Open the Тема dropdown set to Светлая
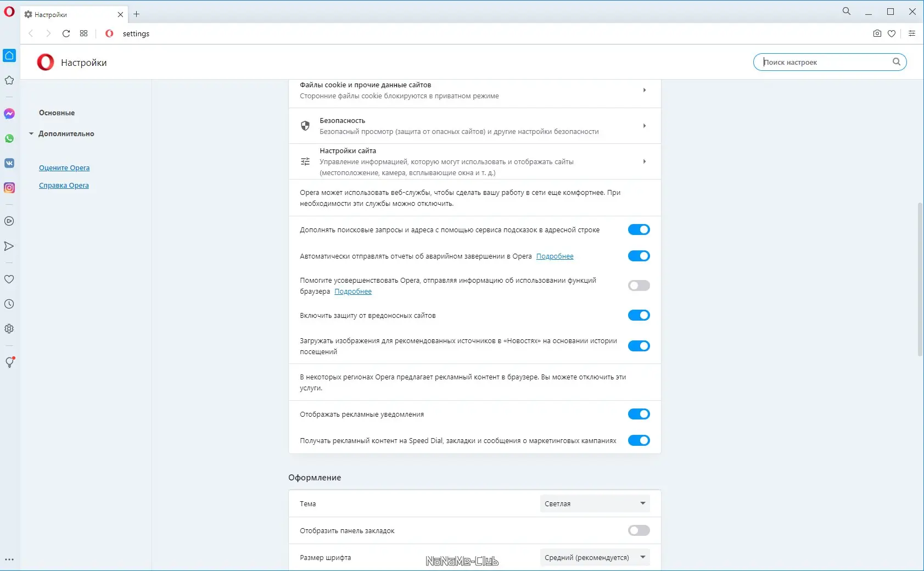The width and height of the screenshot is (924, 571). (595, 503)
